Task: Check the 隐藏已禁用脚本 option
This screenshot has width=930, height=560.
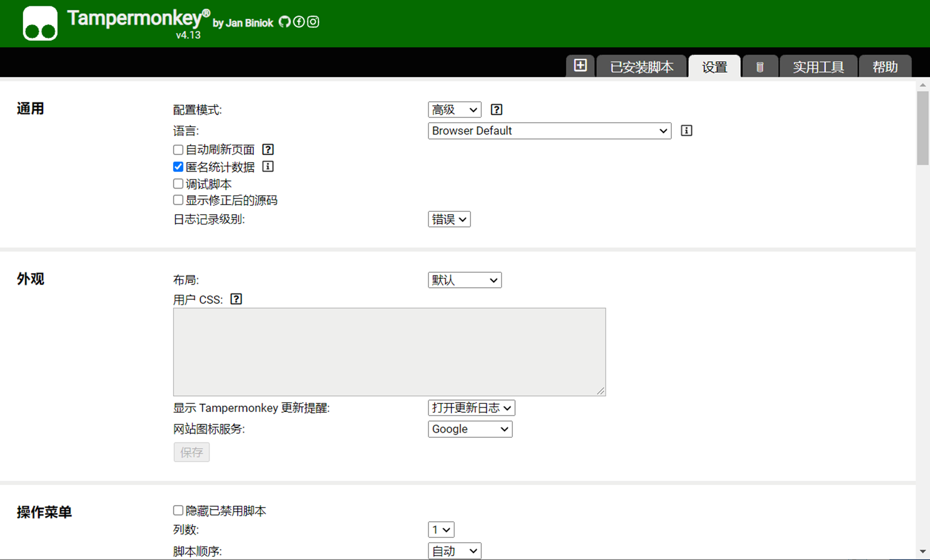Action: (178, 511)
